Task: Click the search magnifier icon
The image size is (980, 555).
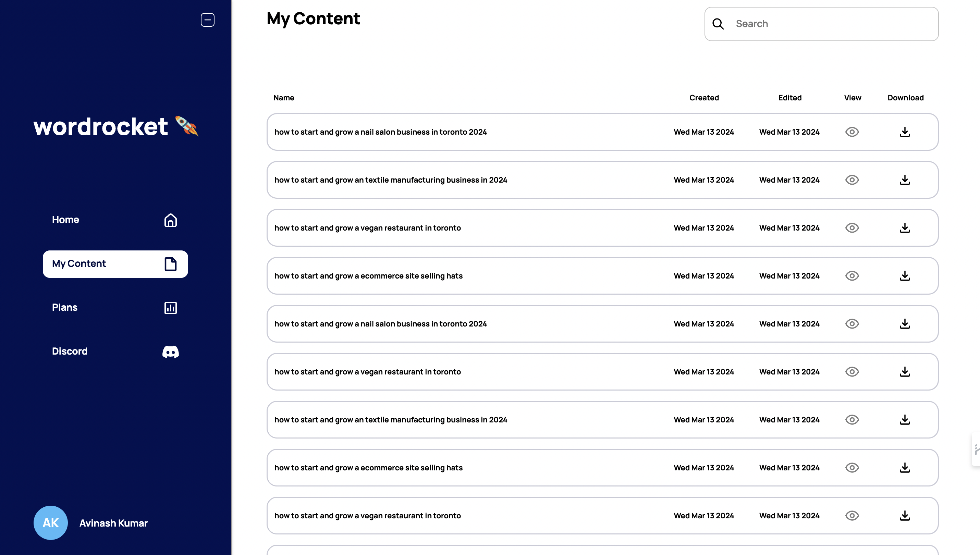Action: click(x=718, y=24)
